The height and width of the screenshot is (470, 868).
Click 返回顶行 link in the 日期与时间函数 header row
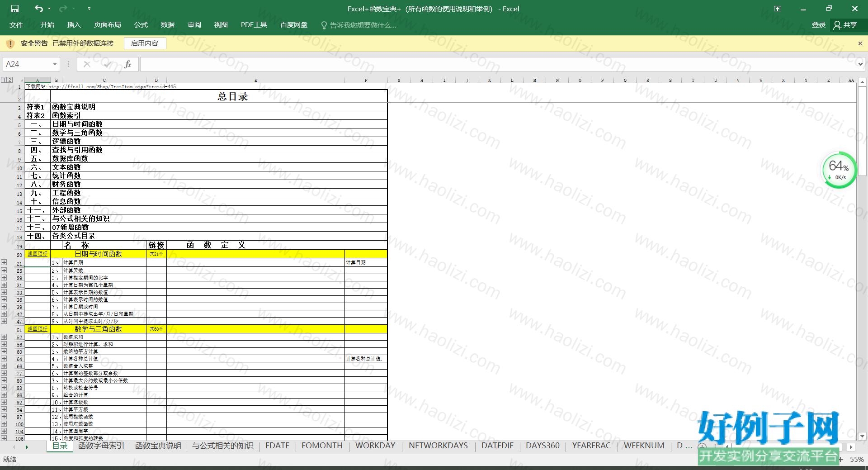[38, 254]
